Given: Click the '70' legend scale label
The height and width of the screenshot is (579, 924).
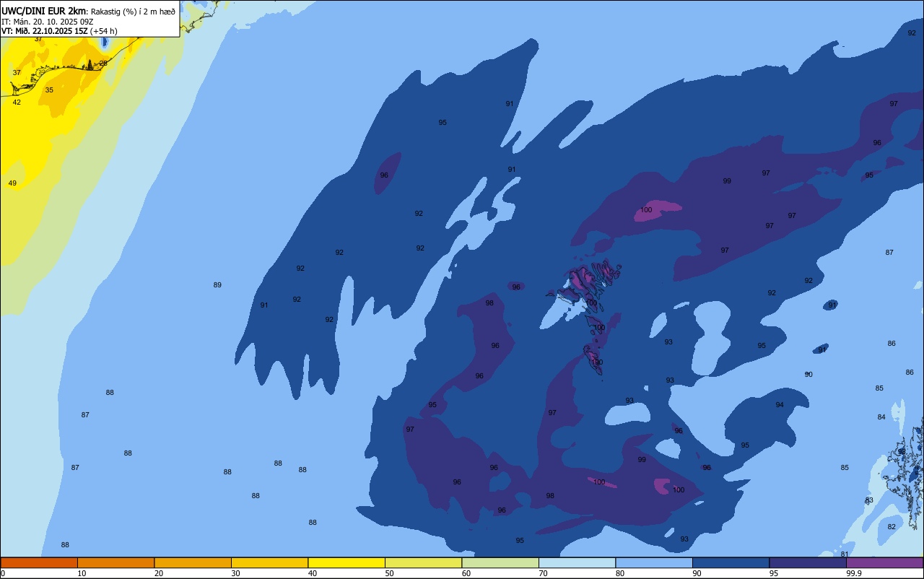Looking at the screenshot, I should point(543,573).
